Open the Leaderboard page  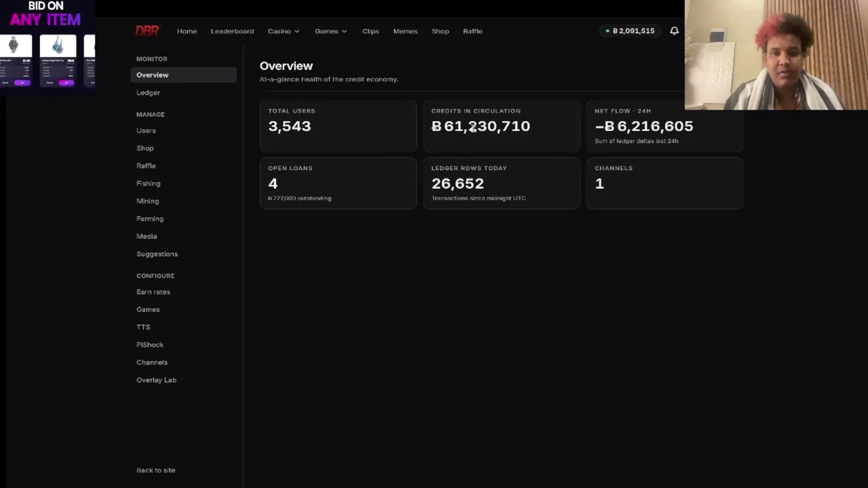click(232, 31)
